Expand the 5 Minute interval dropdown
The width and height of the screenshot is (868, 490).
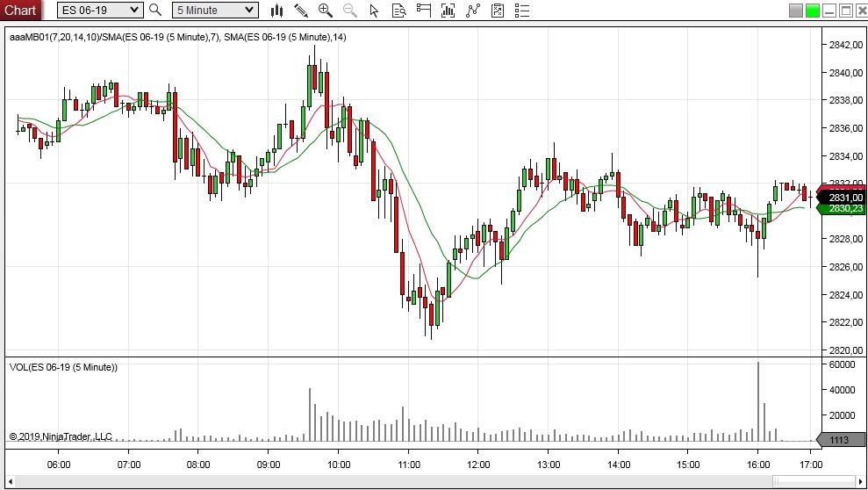coord(215,10)
